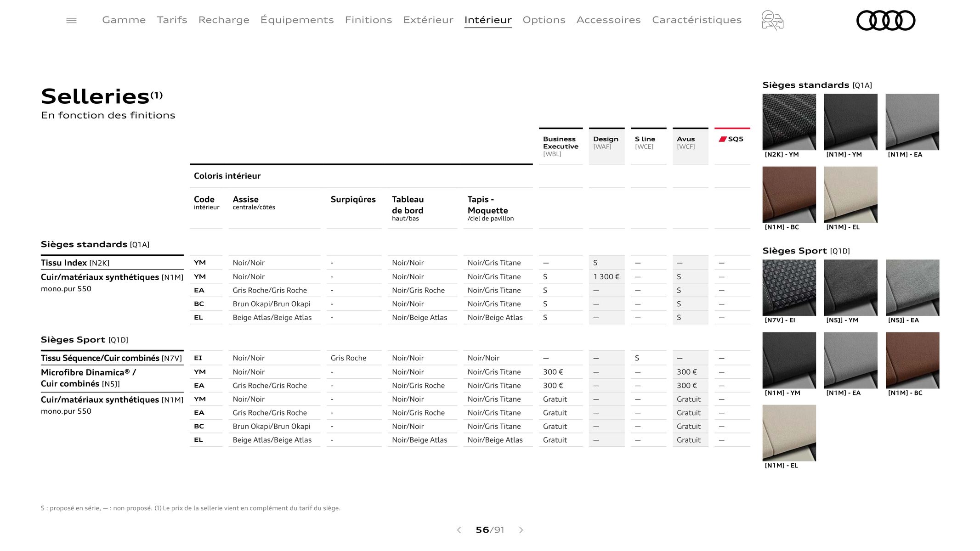Click Beige Atlas/Beige Atlas in sport seats
Image resolution: width=980 pixels, height=551 pixels.
click(272, 440)
